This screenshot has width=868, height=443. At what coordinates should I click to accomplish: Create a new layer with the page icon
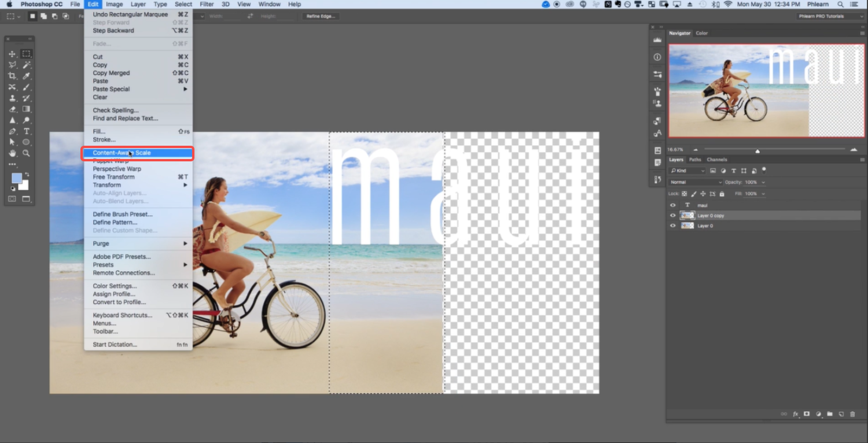coord(841,414)
